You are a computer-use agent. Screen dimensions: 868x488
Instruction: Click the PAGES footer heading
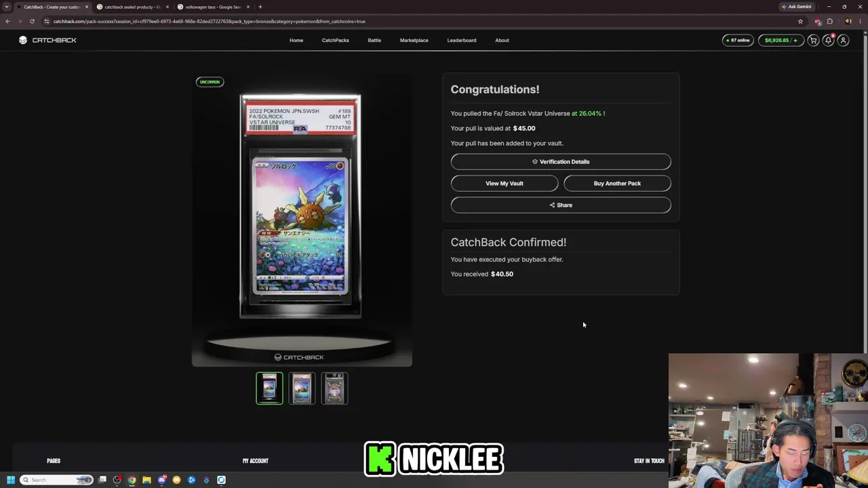pyautogui.click(x=54, y=461)
